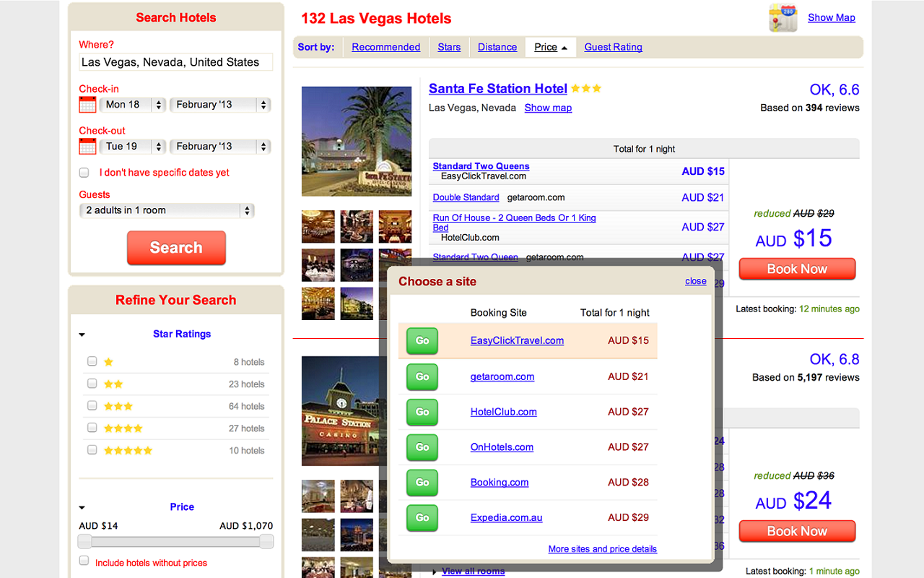Collapse the Star Ratings section
The height and width of the screenshot is (578, 924).
pyautogui.click(x=82, y=335)
